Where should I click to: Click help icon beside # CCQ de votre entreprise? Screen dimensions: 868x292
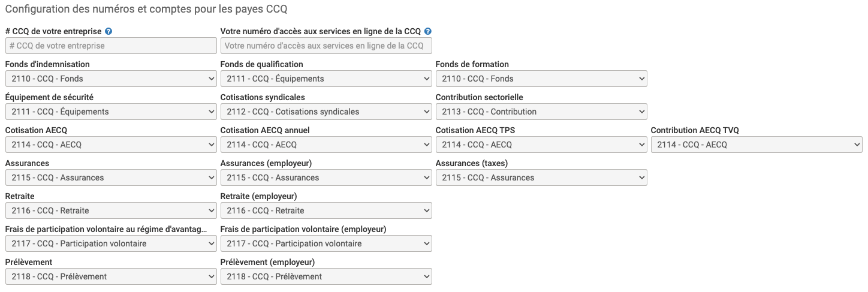(108, 32)
